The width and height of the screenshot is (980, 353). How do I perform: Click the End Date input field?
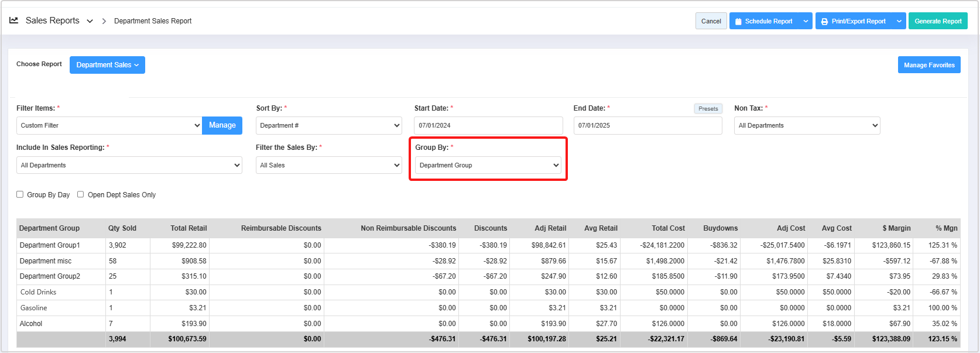point(647,125)
